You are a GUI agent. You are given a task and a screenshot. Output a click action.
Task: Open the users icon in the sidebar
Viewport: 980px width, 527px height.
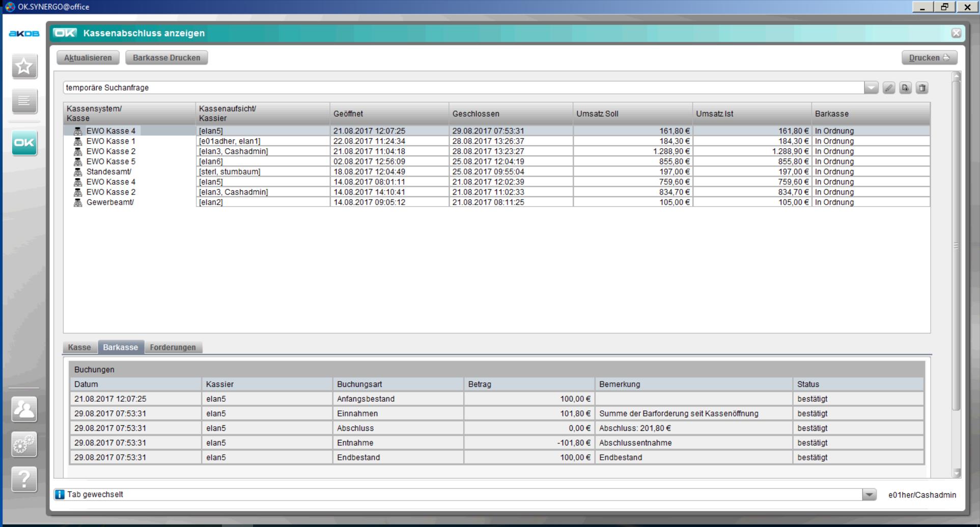pyautogui.click(x=24, y=409)
